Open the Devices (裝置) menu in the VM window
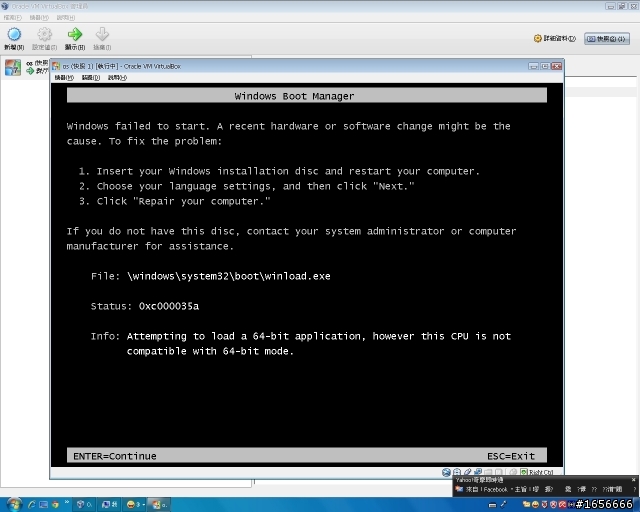This screenshot has height=512, width=640. (x=91, y=78)
